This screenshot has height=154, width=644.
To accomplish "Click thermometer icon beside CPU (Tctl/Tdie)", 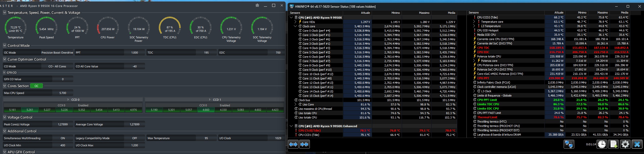I will tap(296, 131).
